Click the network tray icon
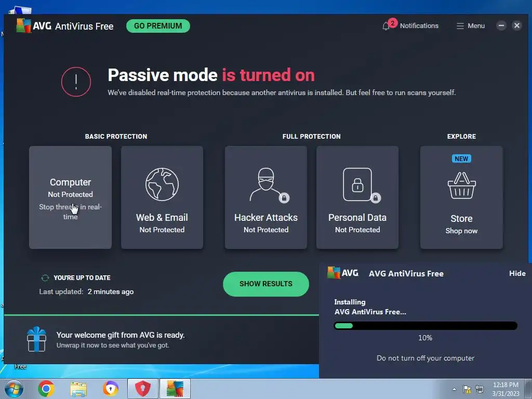The image size is (532, 399). coord(480,389)
